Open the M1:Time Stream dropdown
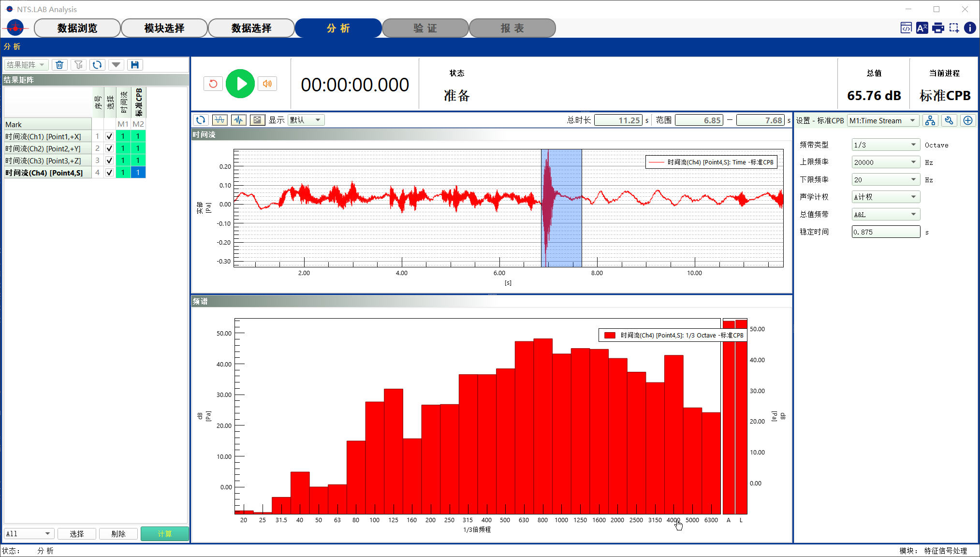Image resolution: width=980 pixels, height=557 pixels. pos(883,120)
